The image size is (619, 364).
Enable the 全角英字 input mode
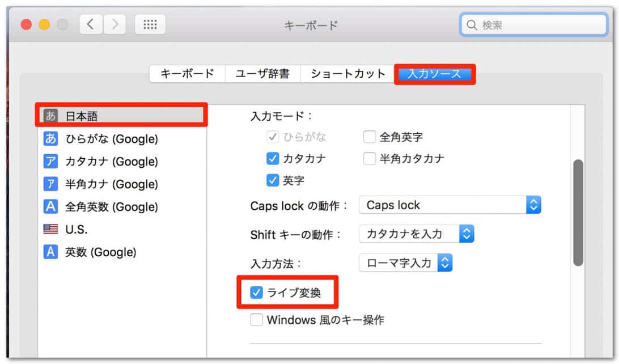(369, 137)
